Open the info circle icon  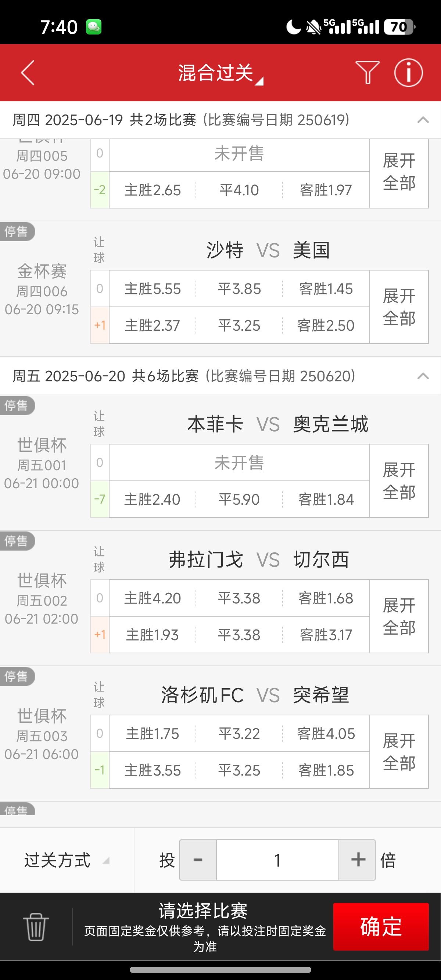point(408,73)
